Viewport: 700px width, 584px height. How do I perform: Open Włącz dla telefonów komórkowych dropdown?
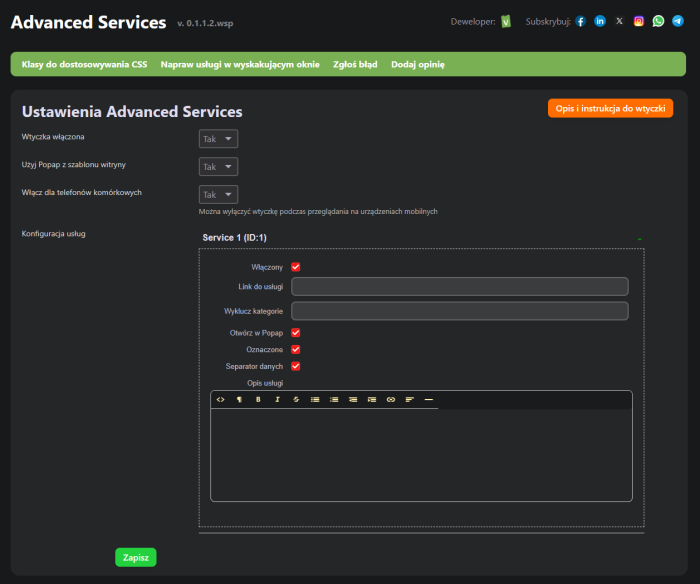point(218,195)
